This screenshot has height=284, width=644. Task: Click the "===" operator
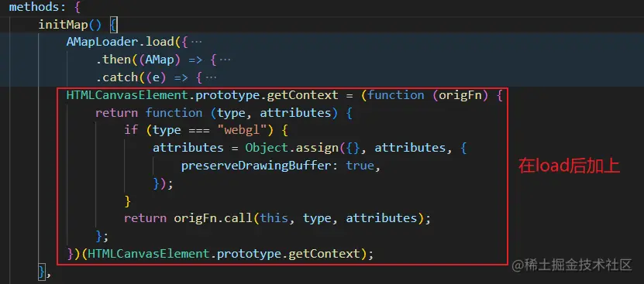(199, 131)
